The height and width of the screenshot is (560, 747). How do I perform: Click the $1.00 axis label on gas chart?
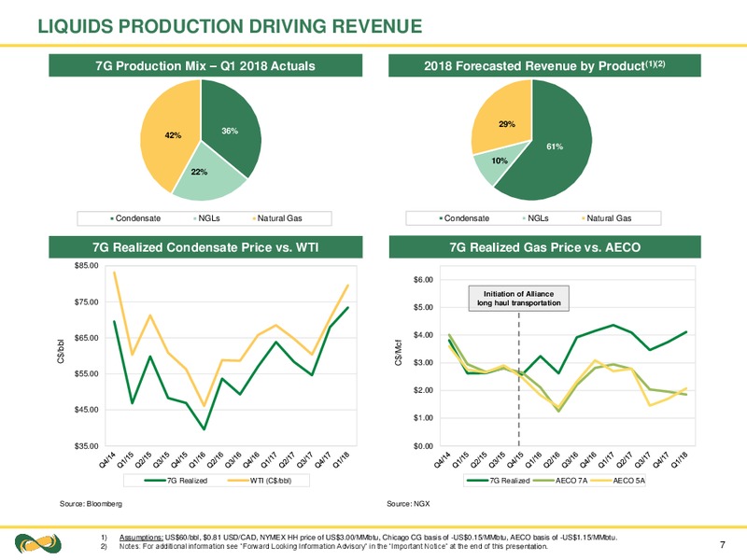click(x=423, y=417)
